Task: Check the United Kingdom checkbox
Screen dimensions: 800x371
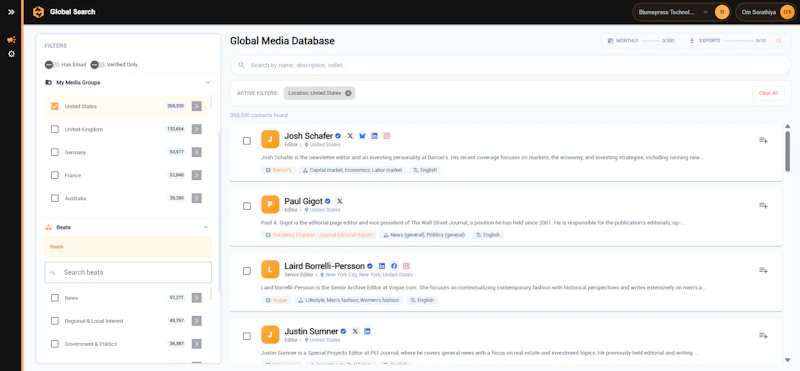Action: coord(55,129)
